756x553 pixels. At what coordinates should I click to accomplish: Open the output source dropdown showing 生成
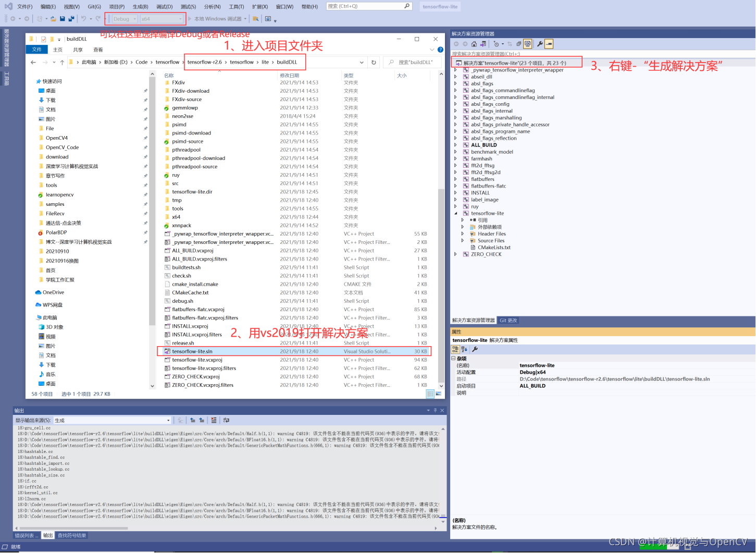(112, 420)
